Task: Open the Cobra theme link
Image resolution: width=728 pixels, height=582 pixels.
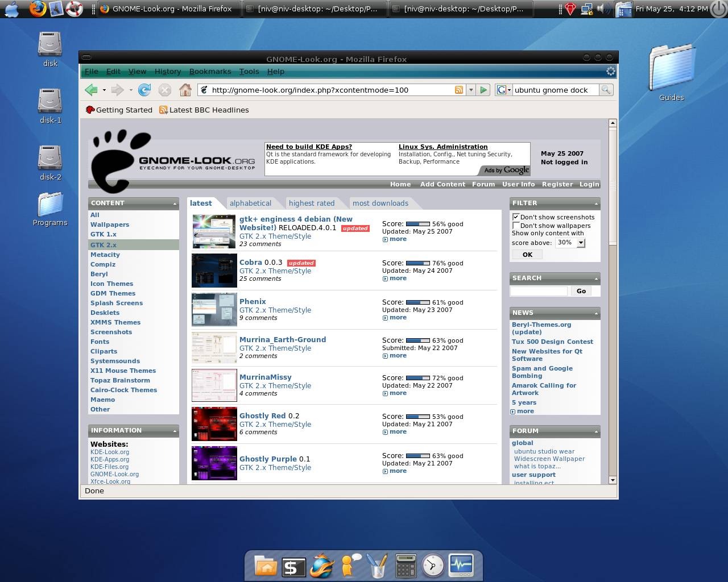Action: click(251, 263)
